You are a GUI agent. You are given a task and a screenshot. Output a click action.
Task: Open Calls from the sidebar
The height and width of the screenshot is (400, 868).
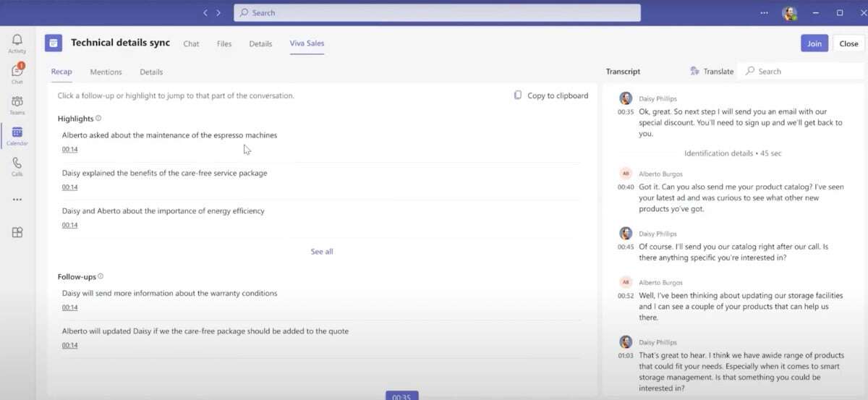tap(17, 164)
